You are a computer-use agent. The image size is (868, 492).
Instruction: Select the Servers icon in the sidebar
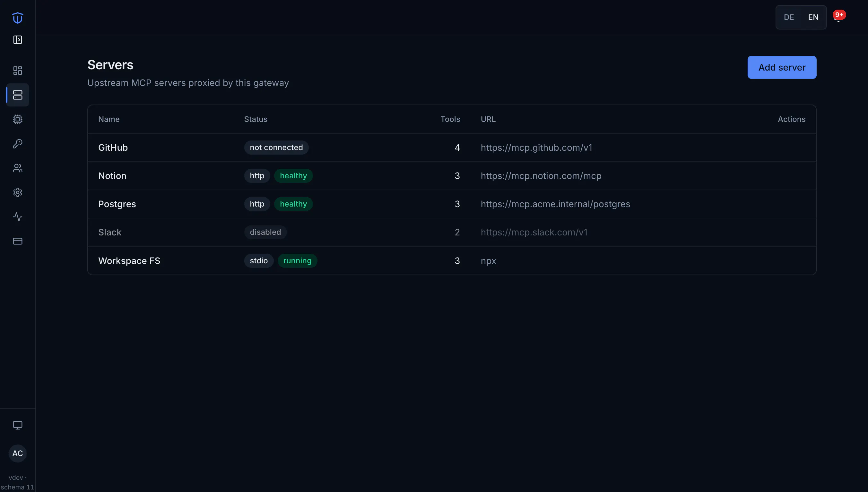(x=18, y=95)
